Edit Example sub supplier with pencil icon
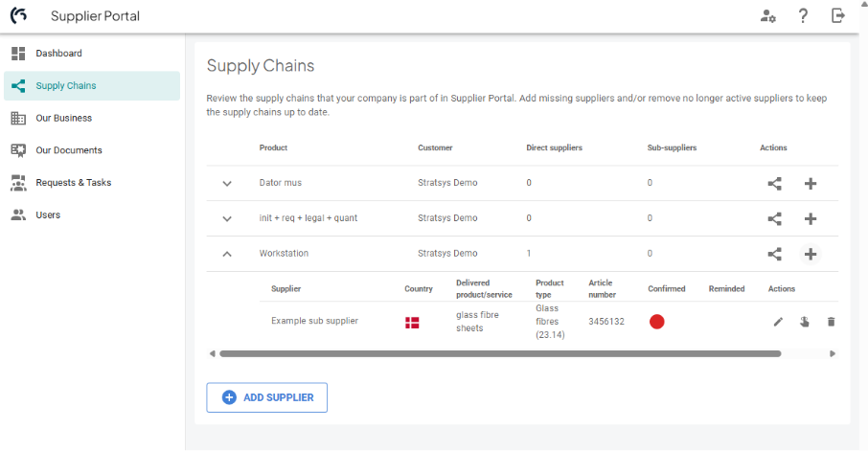868x451 pixels. point(778,322)
